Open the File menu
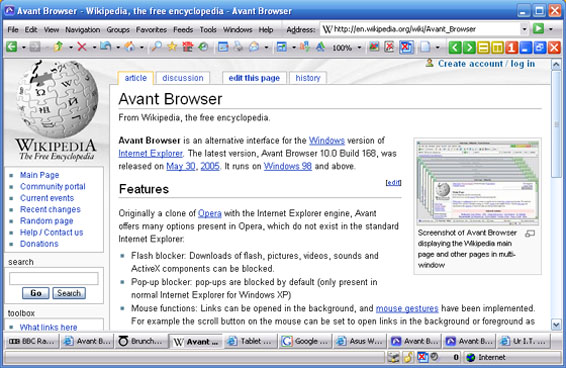 tap(13, 30)
